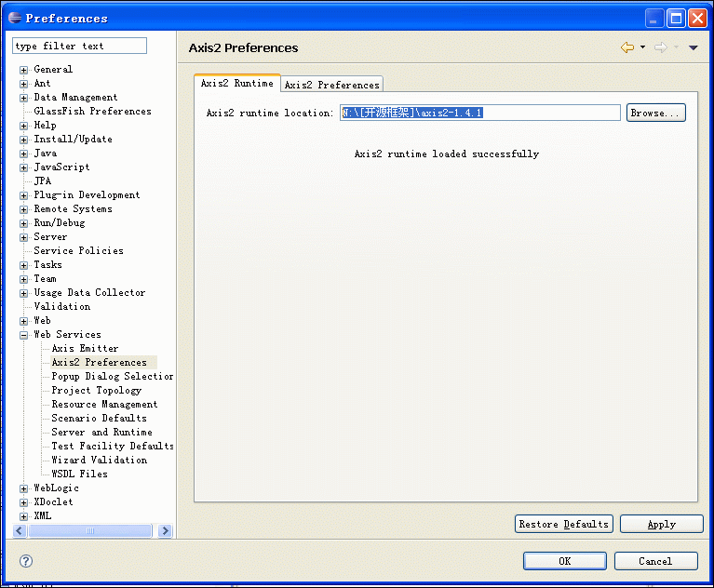714x588 pixels.
Task: Expand the Web tree node
Action: (23, 321)
